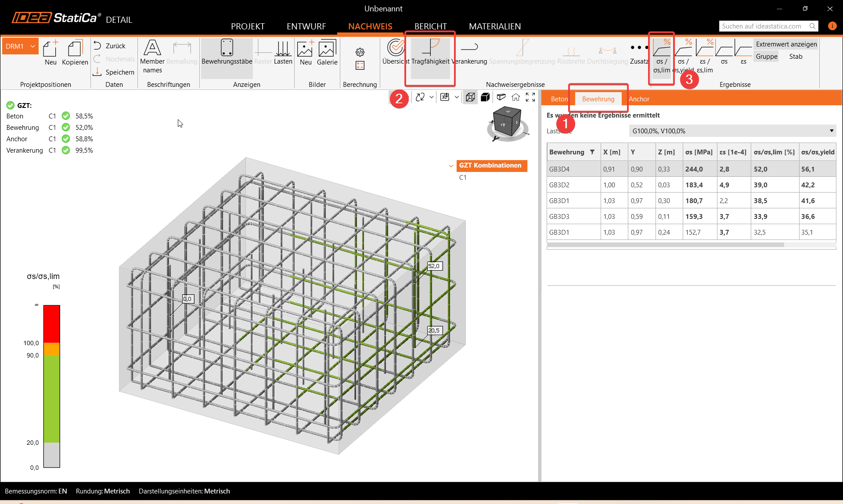Switch to solid cube view mode
843x504 pixels.
tap(485, 97)
